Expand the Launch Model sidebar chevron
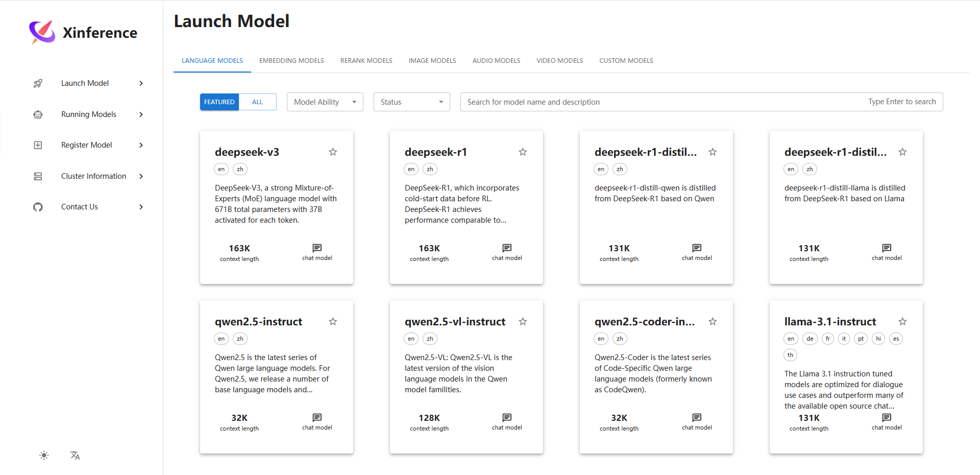 coord(141,83)
